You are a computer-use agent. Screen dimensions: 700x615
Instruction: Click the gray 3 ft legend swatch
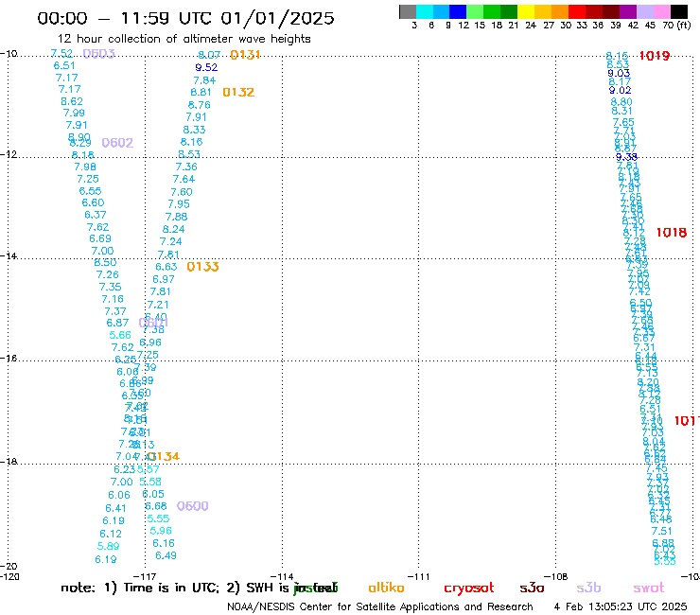click(408, 12)
